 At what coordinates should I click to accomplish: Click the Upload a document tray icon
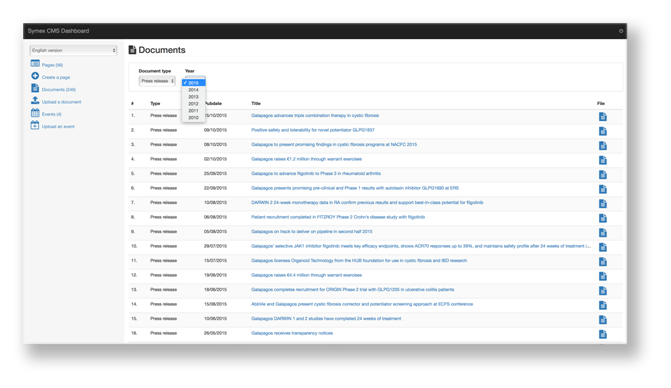point(35,101)
